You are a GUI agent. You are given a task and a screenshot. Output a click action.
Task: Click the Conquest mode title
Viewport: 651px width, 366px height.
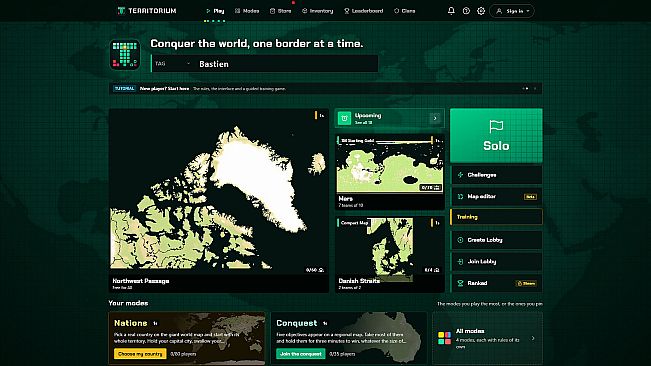pos(296,323)
